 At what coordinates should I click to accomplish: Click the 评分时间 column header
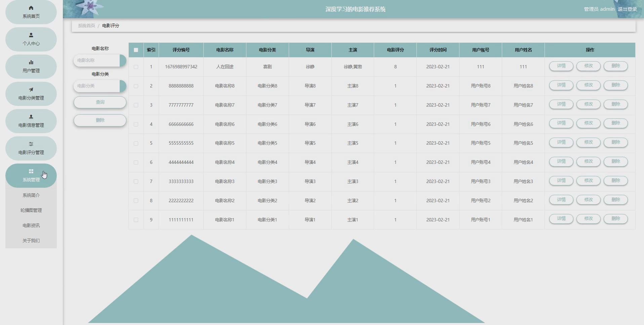[438, 50]
